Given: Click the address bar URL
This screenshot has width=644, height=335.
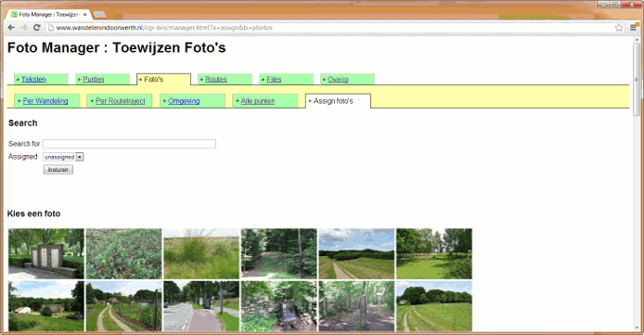Looking at the screenshot, I should [x=164, y=28].
